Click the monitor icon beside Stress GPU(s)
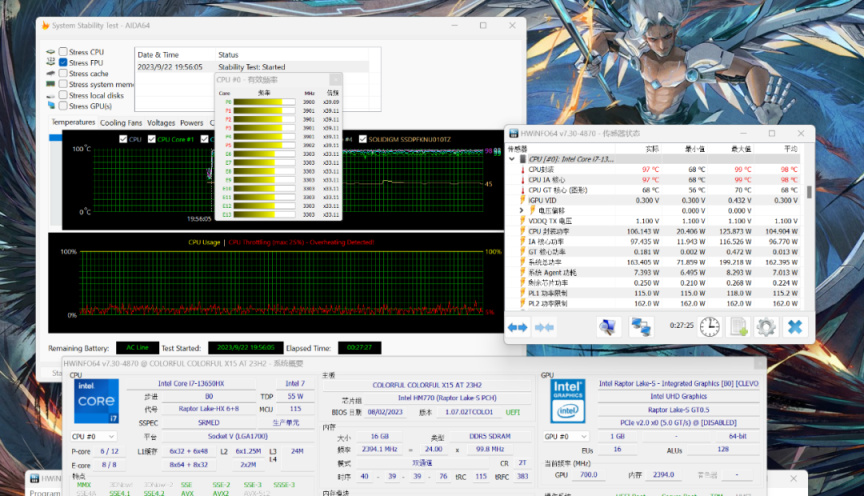This screenshot has width=864, height=496. (51, 105)
